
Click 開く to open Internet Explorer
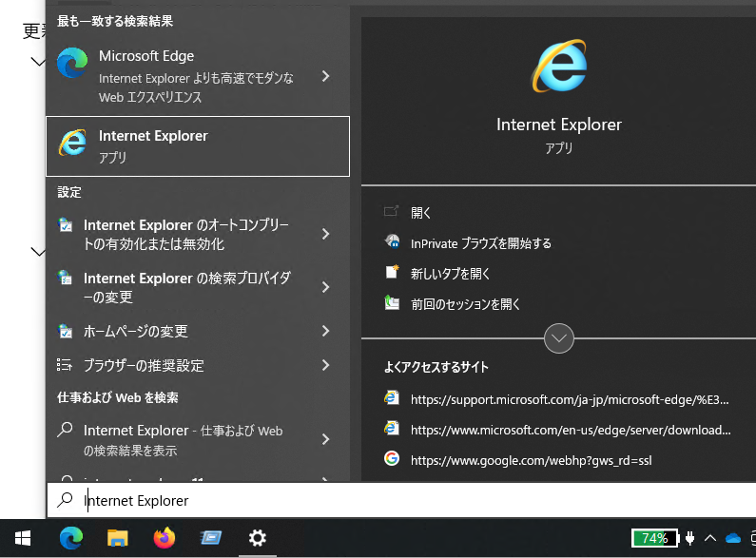coord(420,213)
